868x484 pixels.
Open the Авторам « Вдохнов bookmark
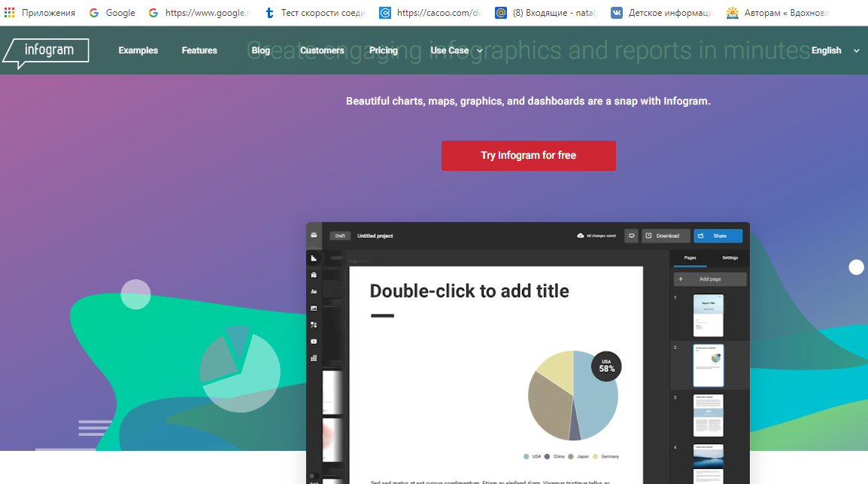pyautogui.click(x=778, y=13)
